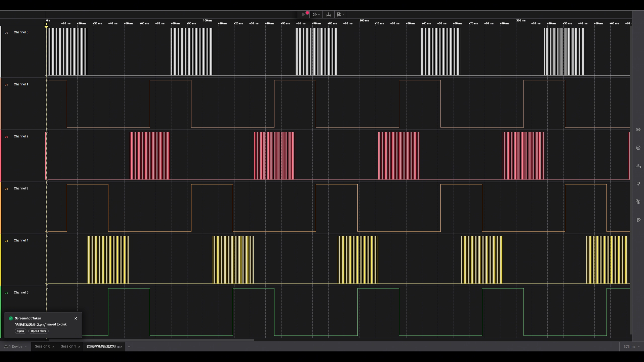644x362 pixels.
Task: Open Measurements panel in right sidebar
Action: tap(638, 166)
